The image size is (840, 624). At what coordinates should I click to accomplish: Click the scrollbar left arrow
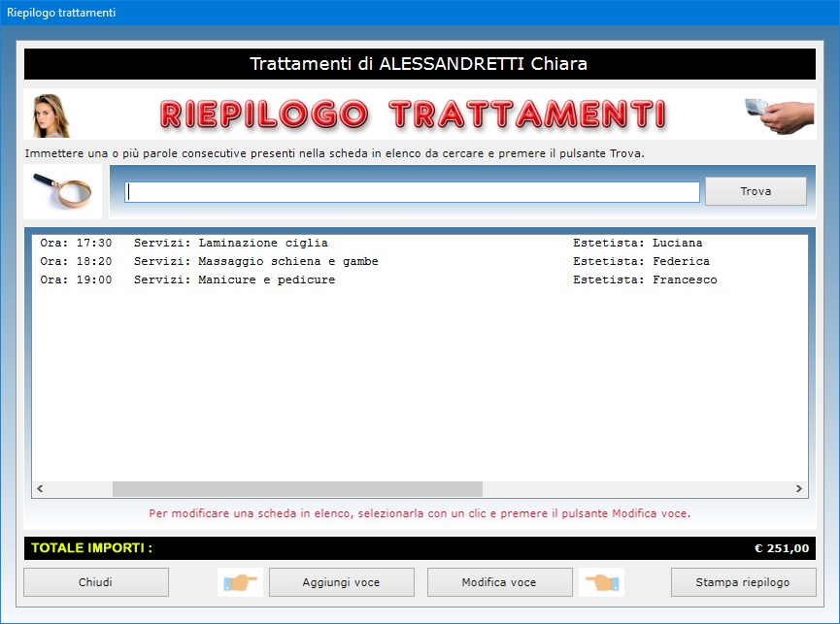(40, 488)
